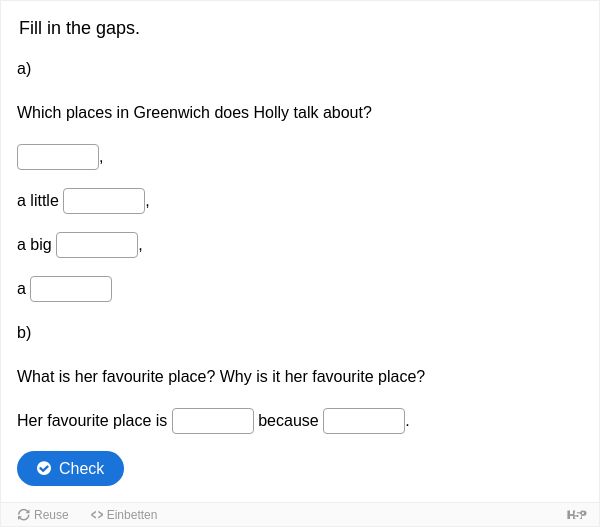This screenshot has height=527, width=600.
Task: Select the gap after "a little"
Action: click(x=104, y=201)
